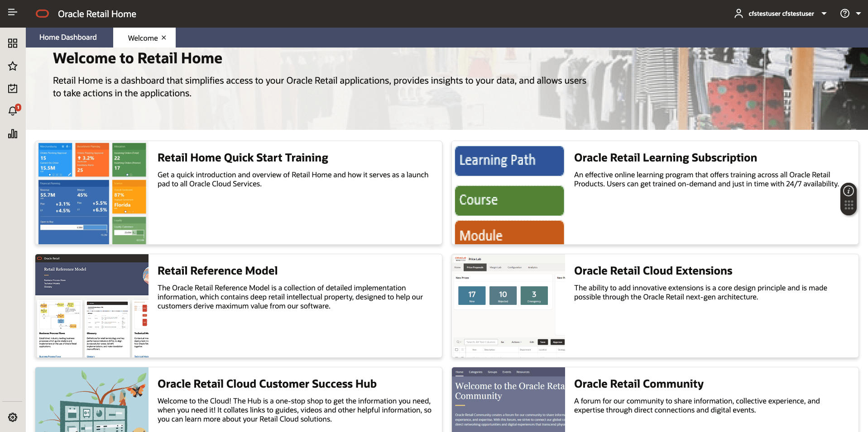Image resolution: width=868 pixels, height=432 pixels.
Task: Click the Retail Reference Model description text
Action: (x=290, y=297)
